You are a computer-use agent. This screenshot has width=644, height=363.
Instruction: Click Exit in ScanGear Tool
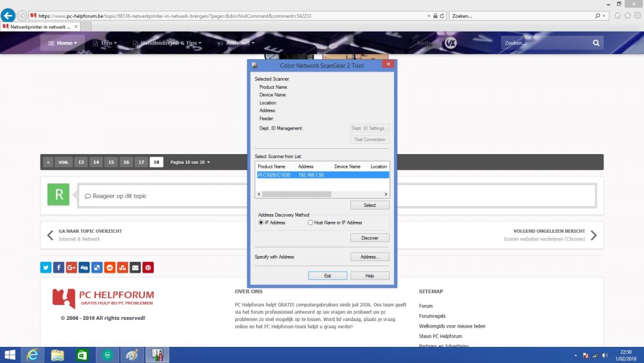point(327,276)
